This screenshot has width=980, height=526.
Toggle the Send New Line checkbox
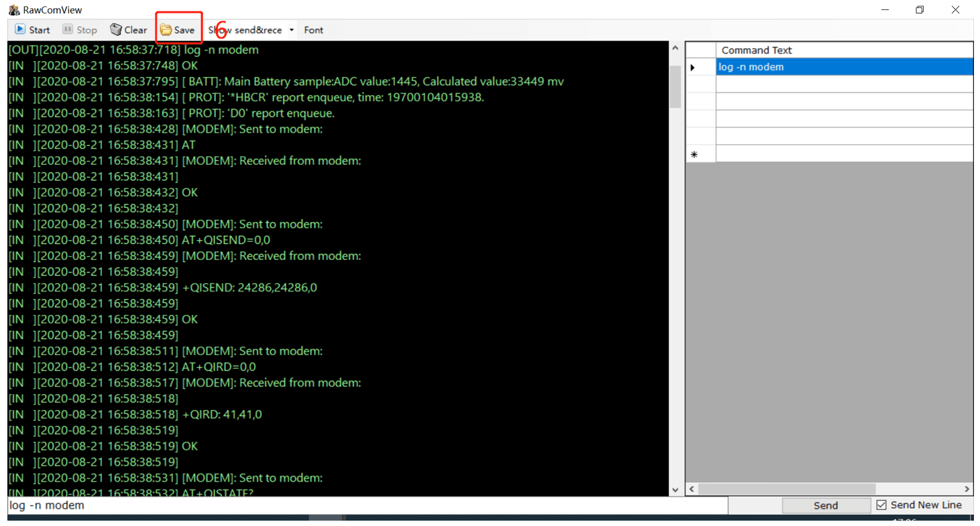point(882,505)
